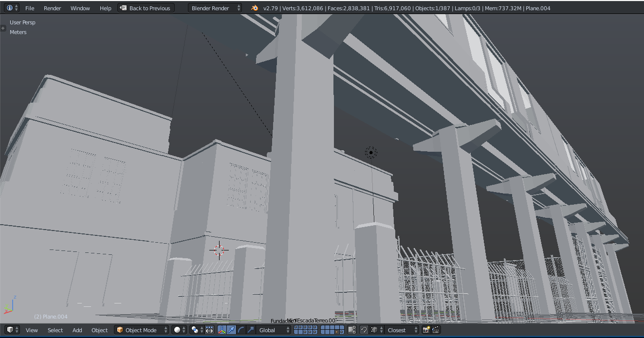Open the File menu
The image size is (644, 338).
tap(30, 8)
